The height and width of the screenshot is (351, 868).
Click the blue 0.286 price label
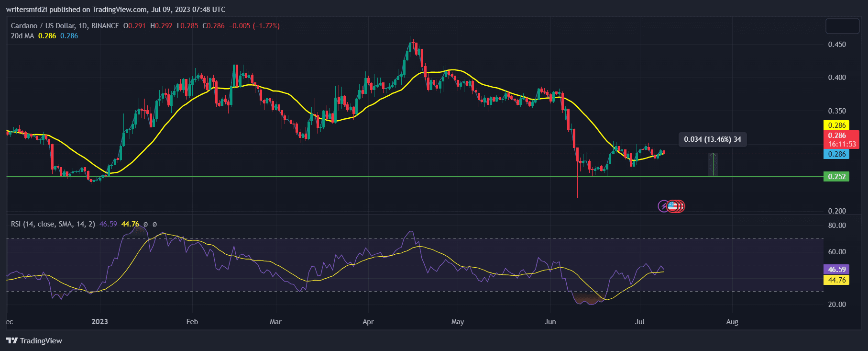tap(836, 154)
